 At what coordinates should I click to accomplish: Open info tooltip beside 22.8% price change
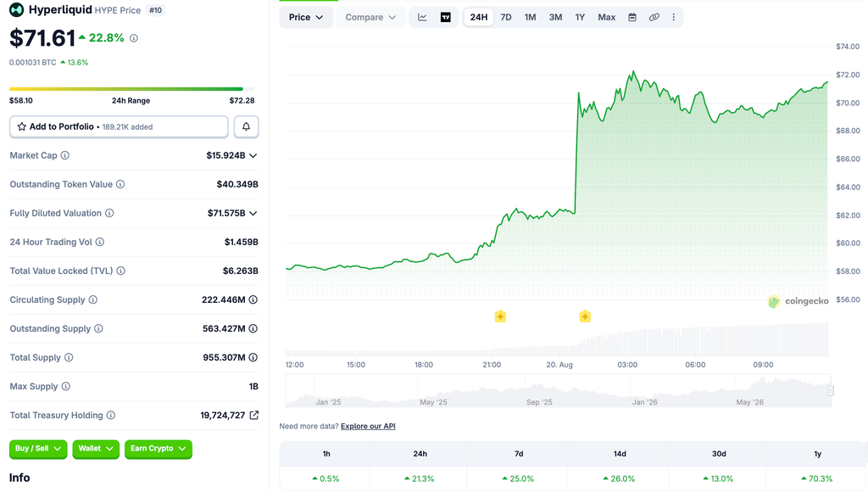134,38
